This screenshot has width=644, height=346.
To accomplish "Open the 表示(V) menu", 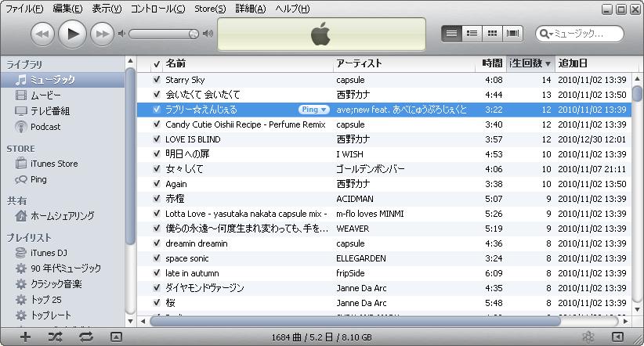I will [x=107, y=9].
